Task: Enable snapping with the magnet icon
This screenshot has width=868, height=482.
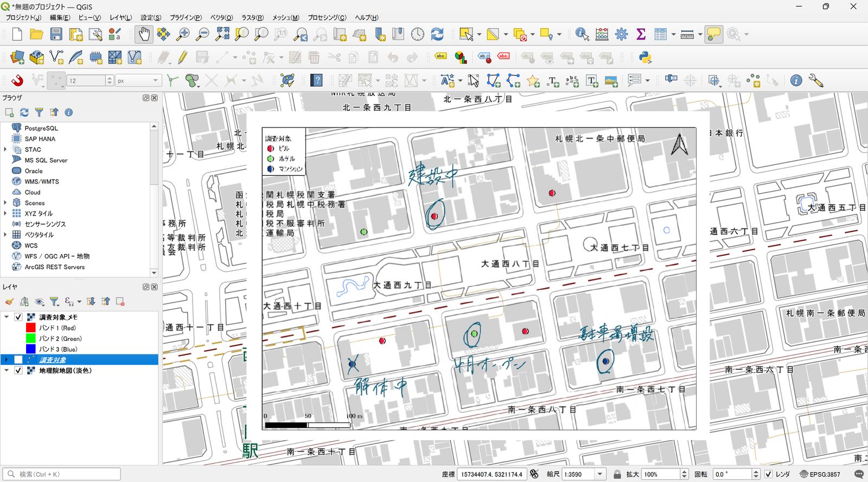Action: [17, 81]
